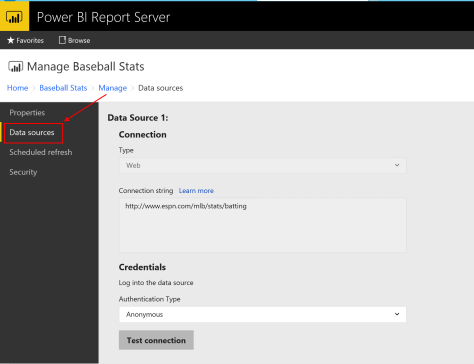Open the Authentication Type dropdown showing Anonymous
Screen dimensions: 474x364
click(x=263, y=314)
